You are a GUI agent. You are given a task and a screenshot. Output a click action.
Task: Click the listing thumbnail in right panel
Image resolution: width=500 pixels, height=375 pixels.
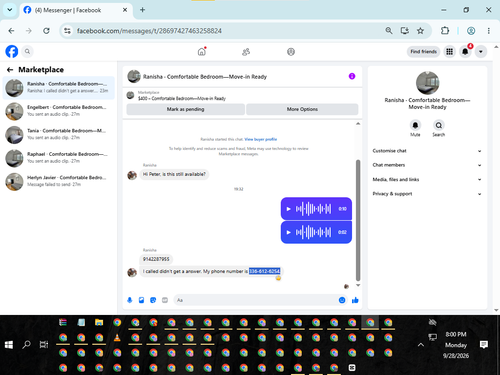pyautogui.click(x=427, y=83)
